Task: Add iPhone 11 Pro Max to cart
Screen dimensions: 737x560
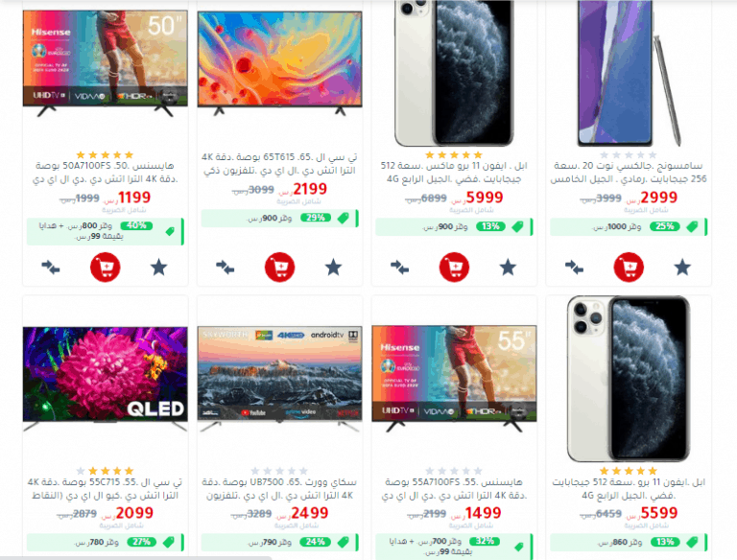Action: point(454,268)
